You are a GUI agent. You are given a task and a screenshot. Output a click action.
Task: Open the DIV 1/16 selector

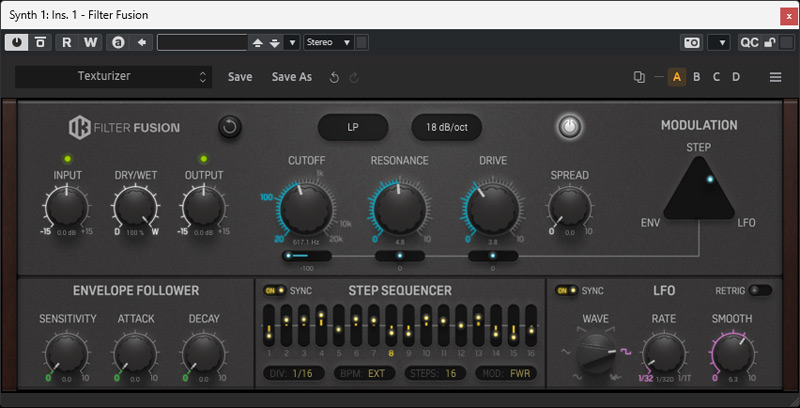pyautogui.click(x=294, y=373)
